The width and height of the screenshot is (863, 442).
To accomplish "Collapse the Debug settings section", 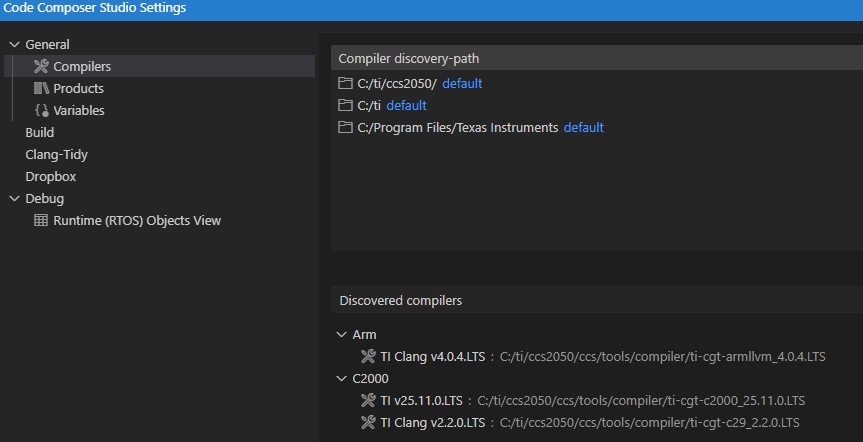I will (x=14, y=199).
